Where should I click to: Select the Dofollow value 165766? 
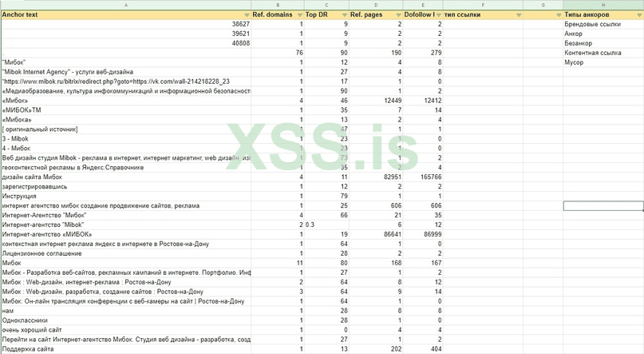click(x=423, y=177)
